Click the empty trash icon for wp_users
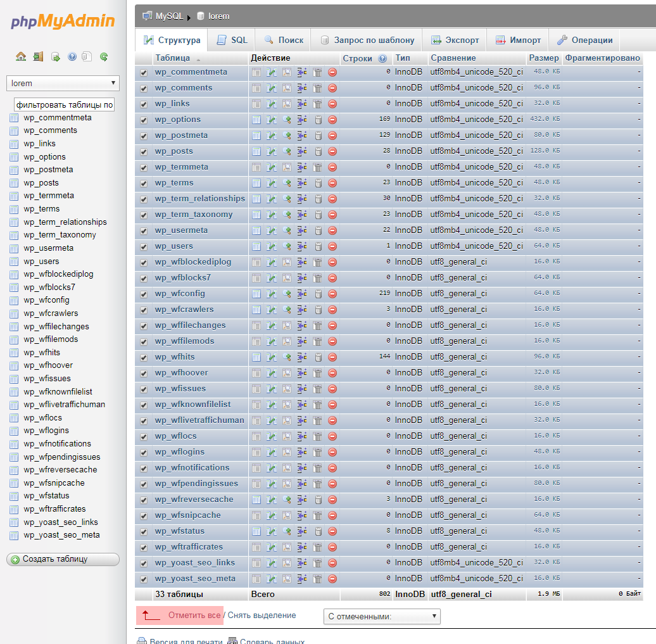Image resolution: width=656 pixels, height=644 pixels. click(x=318, y=246)
